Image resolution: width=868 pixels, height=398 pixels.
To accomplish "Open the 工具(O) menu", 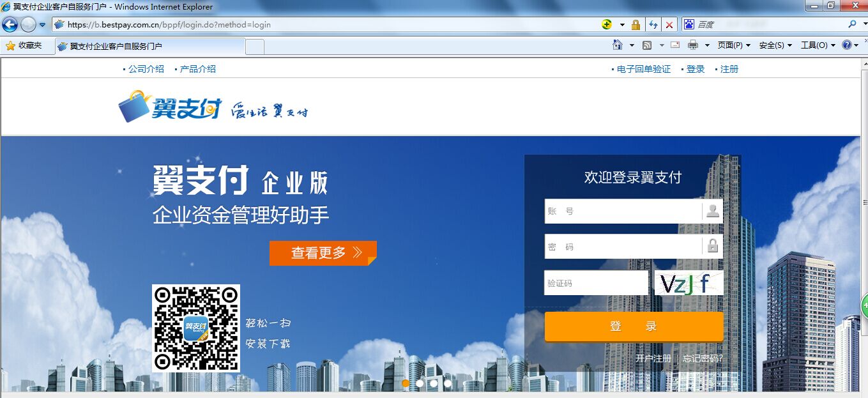I will coord(818,45).
